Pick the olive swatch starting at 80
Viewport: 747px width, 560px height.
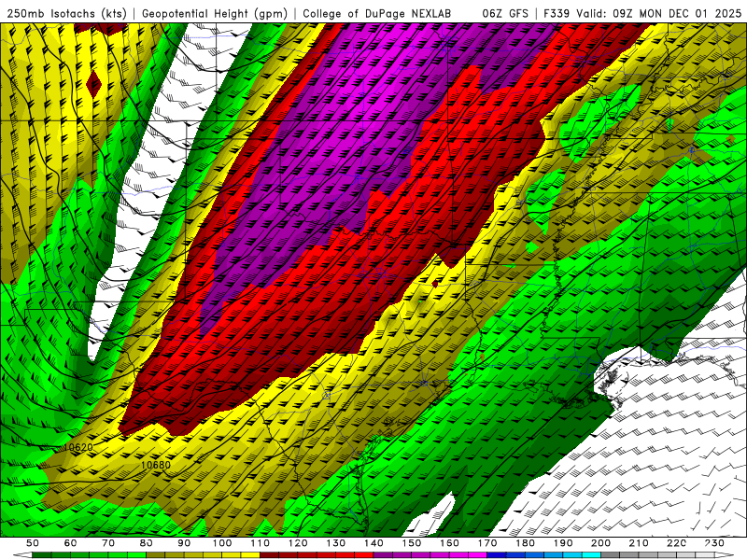pos(155,555)
